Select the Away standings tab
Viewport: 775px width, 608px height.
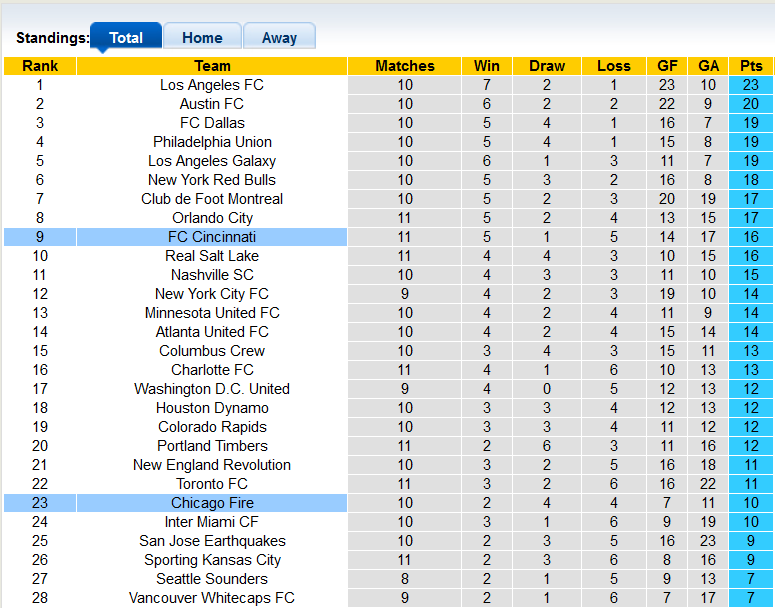point(279,38)
